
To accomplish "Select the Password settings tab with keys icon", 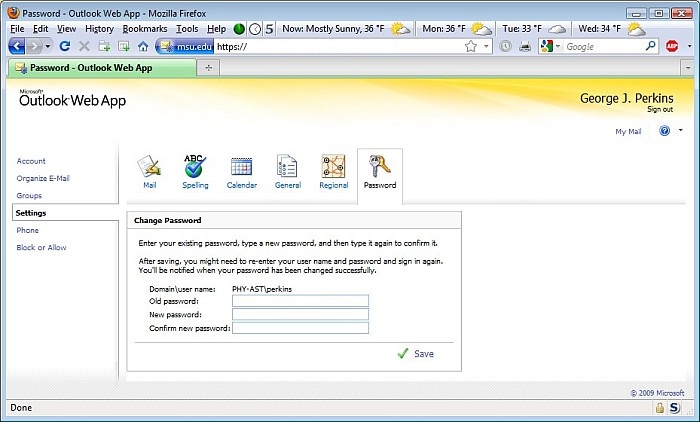I will pos(380,171).
